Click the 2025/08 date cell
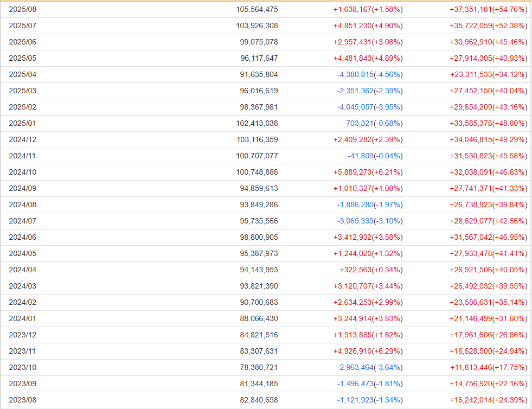Viewport: 532px width, 409px height. (x=22, y=10)
